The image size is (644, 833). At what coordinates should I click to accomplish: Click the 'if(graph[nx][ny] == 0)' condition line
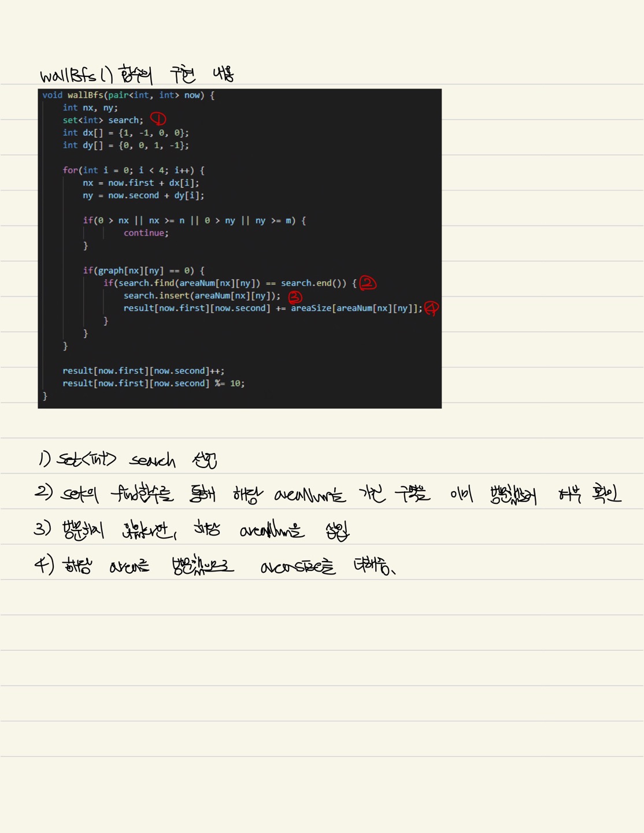pos(143,270)
